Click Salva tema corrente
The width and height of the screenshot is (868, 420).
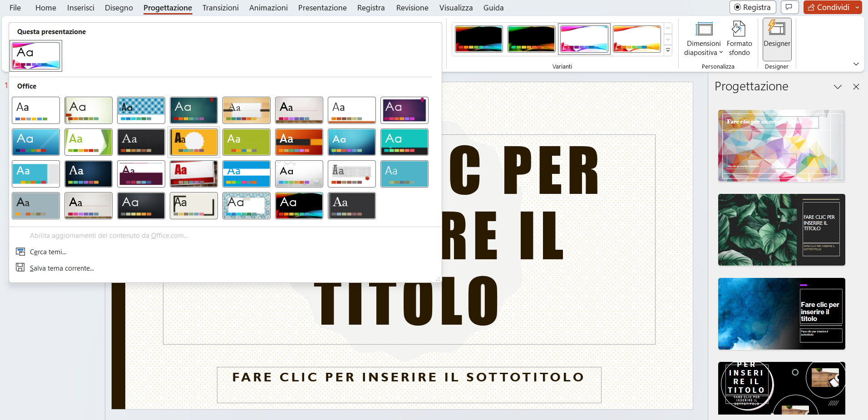[62, 267]
